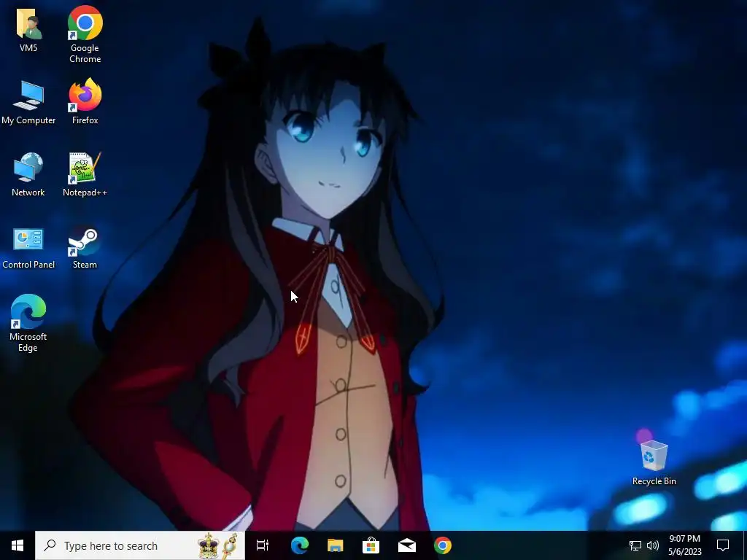
Task: Select the Notepad++ desktop shortcut
Action: tap(85, 174)
